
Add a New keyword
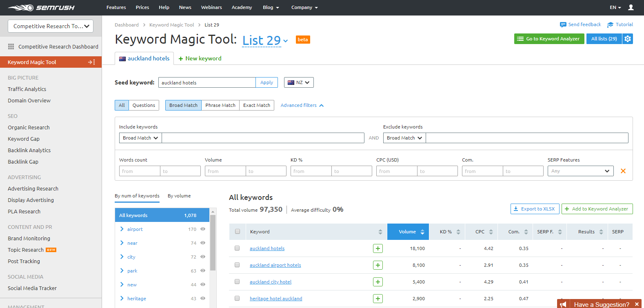(200, 58)
